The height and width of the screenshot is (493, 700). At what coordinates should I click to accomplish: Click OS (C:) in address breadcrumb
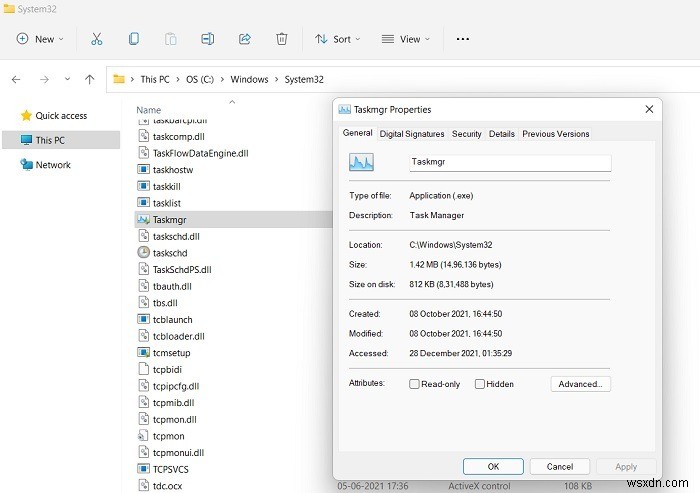[200, 79]
